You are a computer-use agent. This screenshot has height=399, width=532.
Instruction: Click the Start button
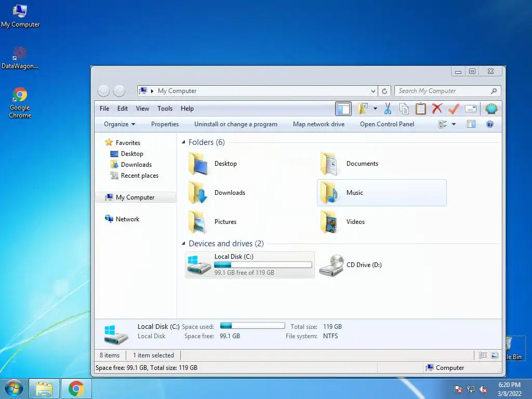pyautogui.click(x=14, y=388)
